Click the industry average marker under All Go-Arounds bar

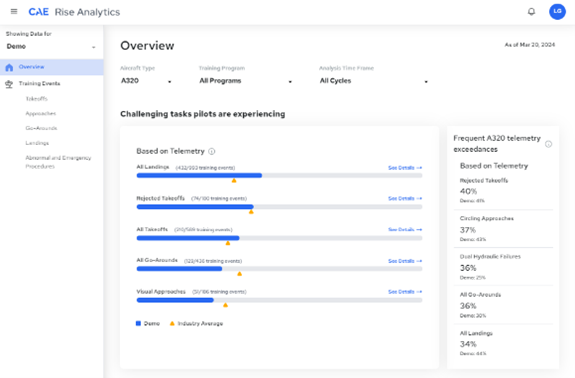pyautogui.click(x=239, y=274)
